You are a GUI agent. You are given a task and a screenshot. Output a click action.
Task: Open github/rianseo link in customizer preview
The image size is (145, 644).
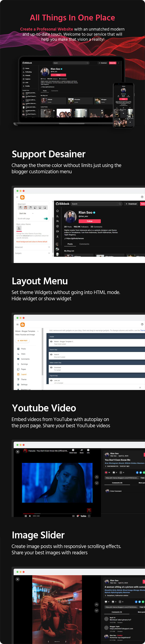coord(74,238)
